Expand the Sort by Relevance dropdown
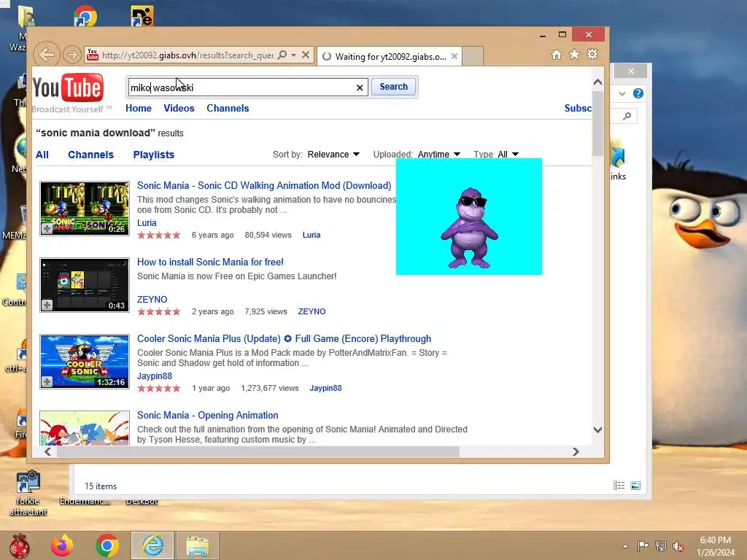This screenshot has width=747, height=560. click(x=333, y=155)
